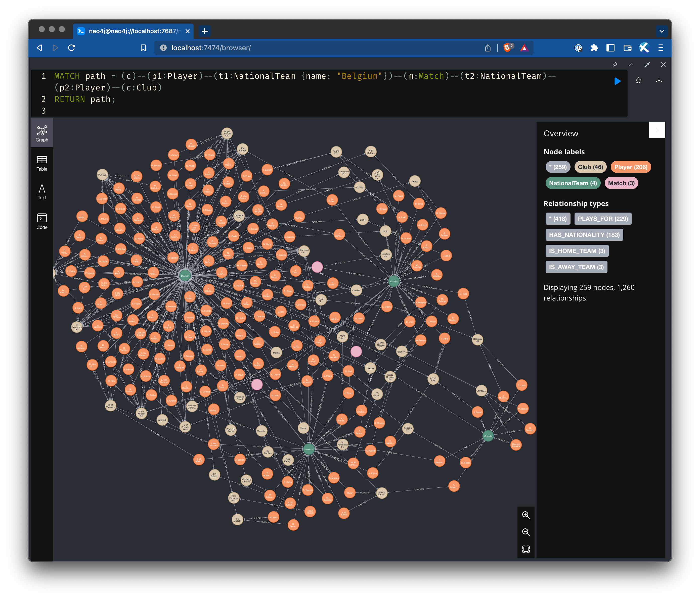Zoom in on the graph
The height and width of the screenshot is (599, 700).
(526, 515)
